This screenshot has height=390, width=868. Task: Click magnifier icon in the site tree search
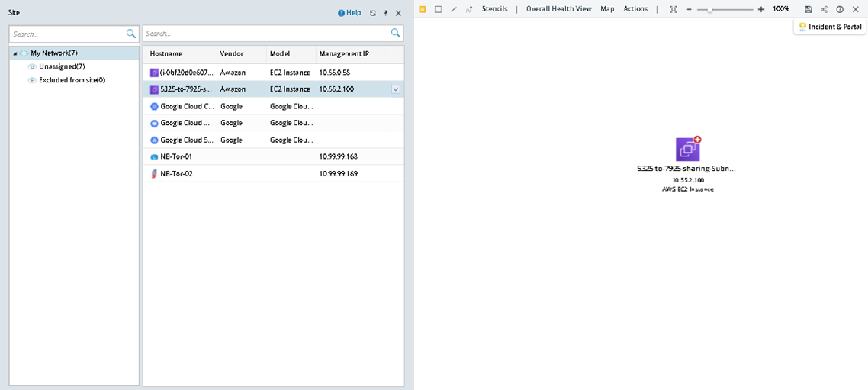[131, 34]
